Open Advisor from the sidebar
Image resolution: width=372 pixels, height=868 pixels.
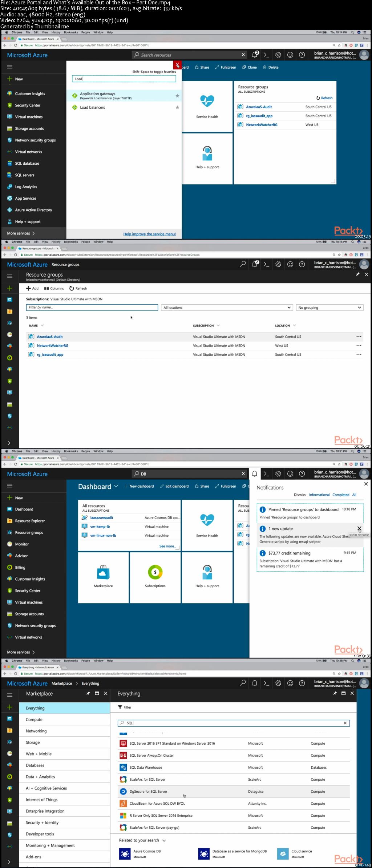click(21, 556)
